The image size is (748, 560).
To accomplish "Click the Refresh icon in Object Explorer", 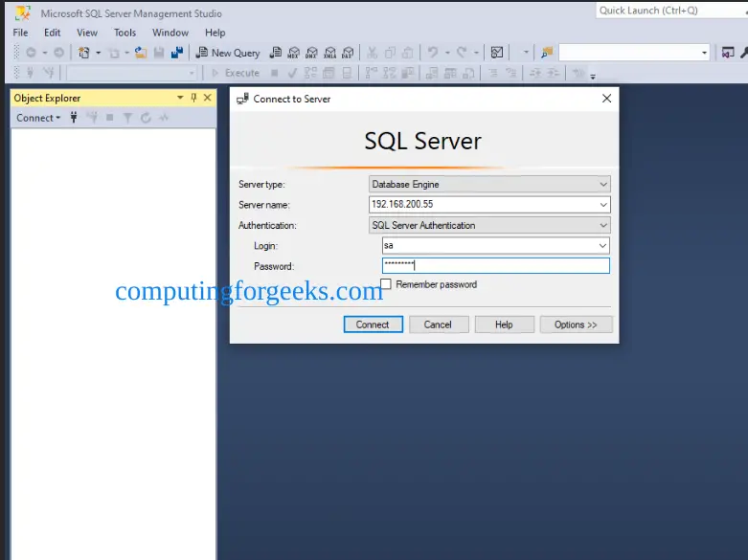I will [146, 118].
